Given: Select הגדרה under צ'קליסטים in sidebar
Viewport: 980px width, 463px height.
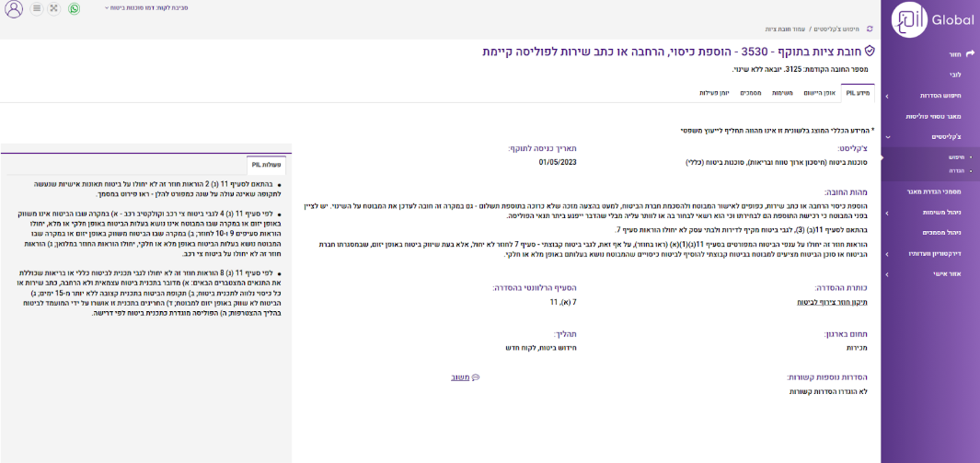Looking at the screenshot, I should point(956,171).
